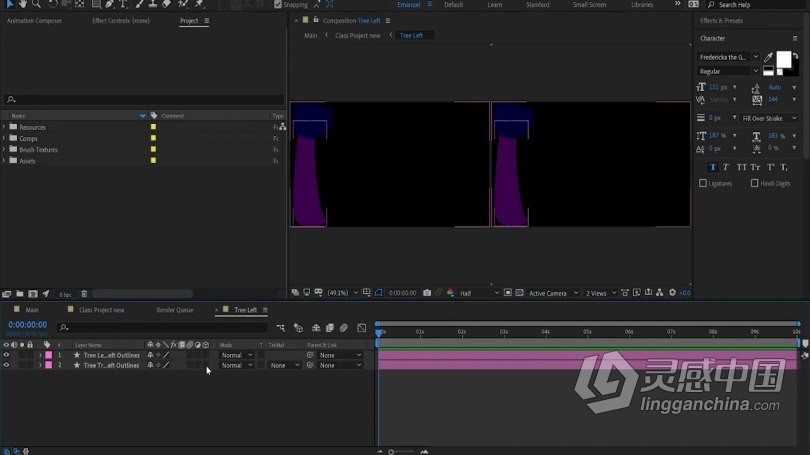Open the Effect Controls panel tab
The image size is (810, 455).
121,21
